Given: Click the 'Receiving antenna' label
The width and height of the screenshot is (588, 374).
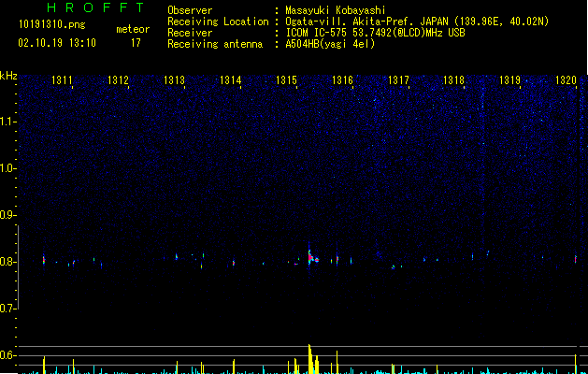Looking at the screenshot, I should 215,44.
